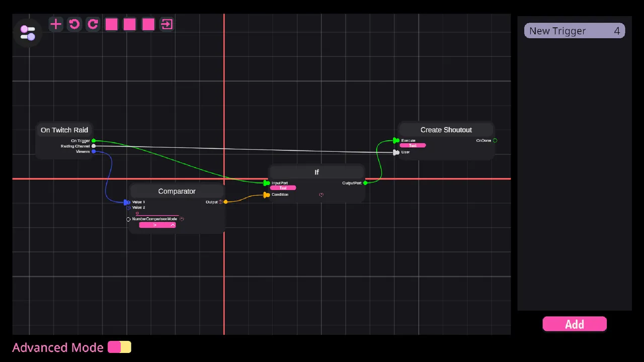The image size is (644, 362).
Task: Click the help icon in the If node
Action: (321, 195)
